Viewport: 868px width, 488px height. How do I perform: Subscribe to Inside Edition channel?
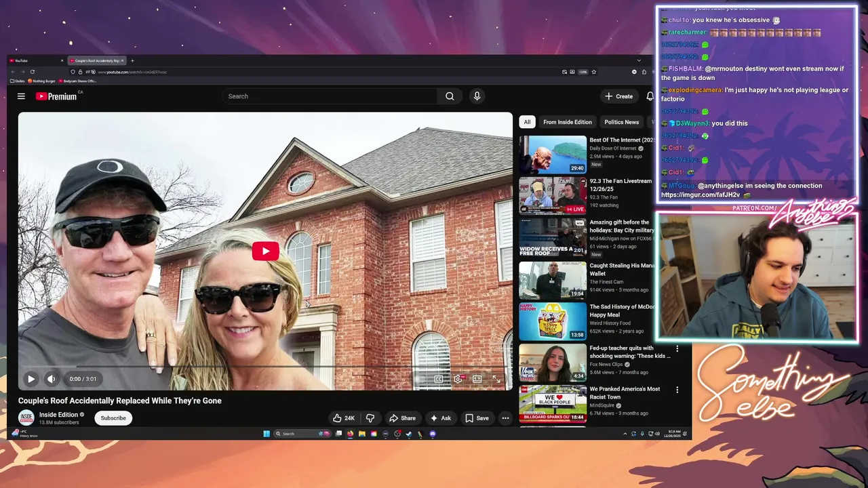(113, 418)
